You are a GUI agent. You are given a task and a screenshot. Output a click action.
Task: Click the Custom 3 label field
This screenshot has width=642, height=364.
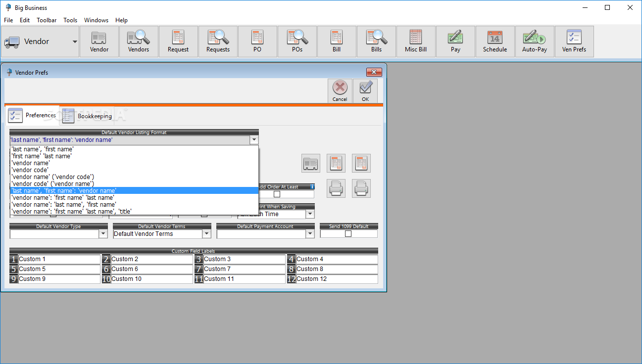click(245, 259)
